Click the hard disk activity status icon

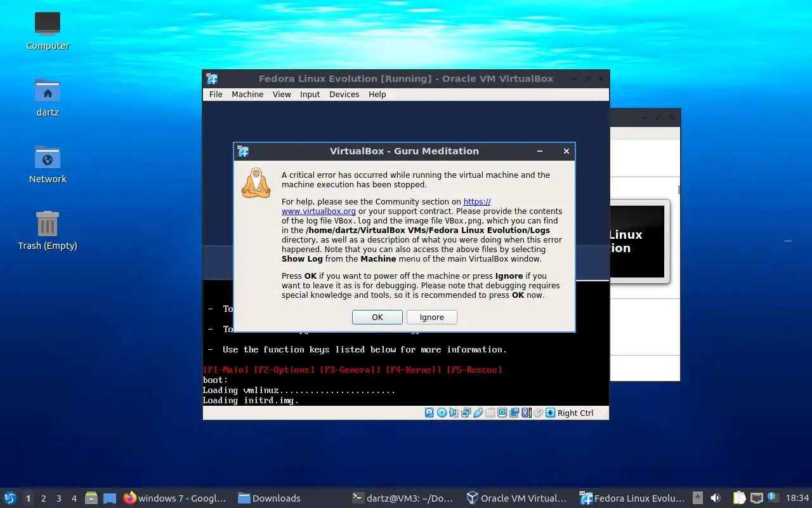(429, 413)
